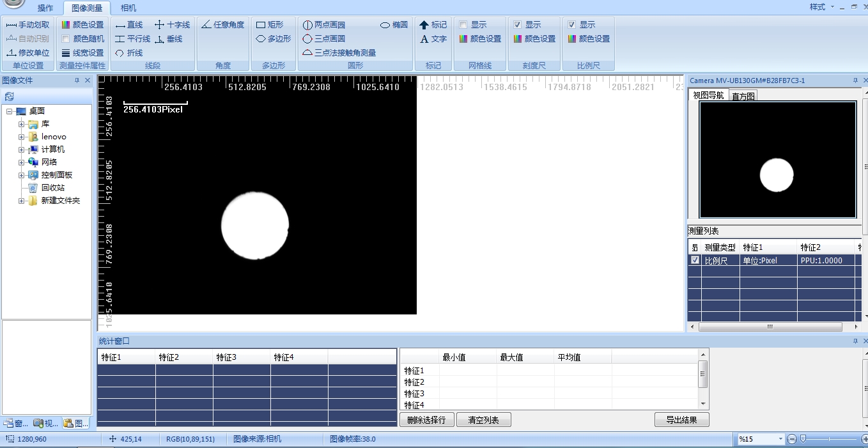868x448 pixels.
Task: Open the 直方图 histogram tab
Action: 743,96
